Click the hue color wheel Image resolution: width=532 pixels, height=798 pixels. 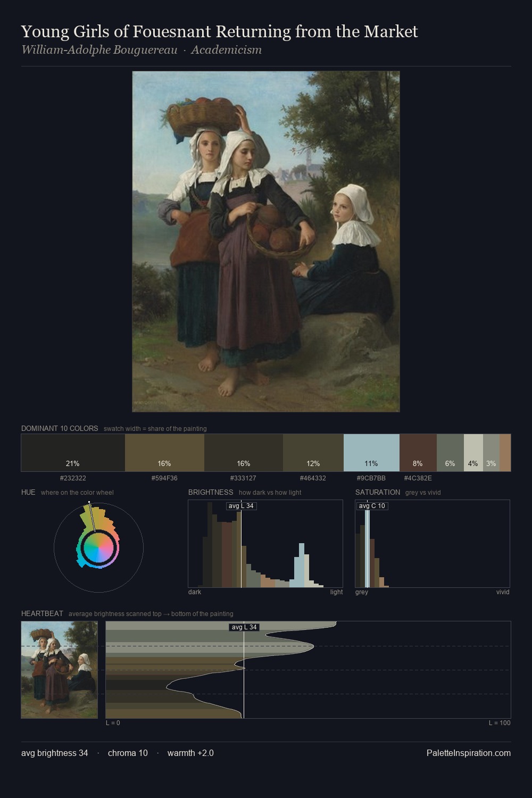point(98,548)
